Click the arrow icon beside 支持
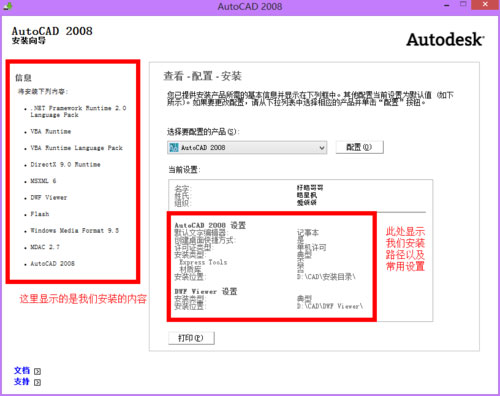 (38, 382)
